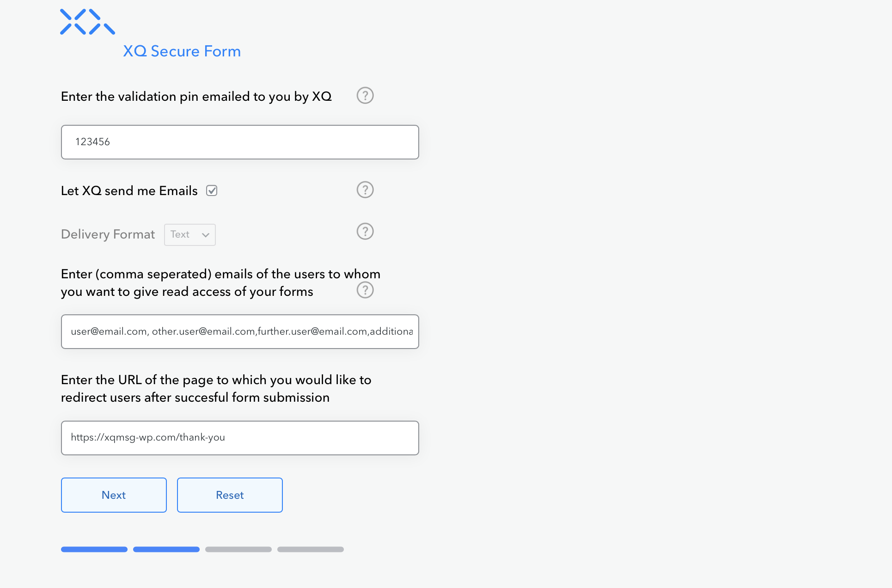Open the Delivery Format dropdown
Screen dimensions: 892x588
point(189,235)
